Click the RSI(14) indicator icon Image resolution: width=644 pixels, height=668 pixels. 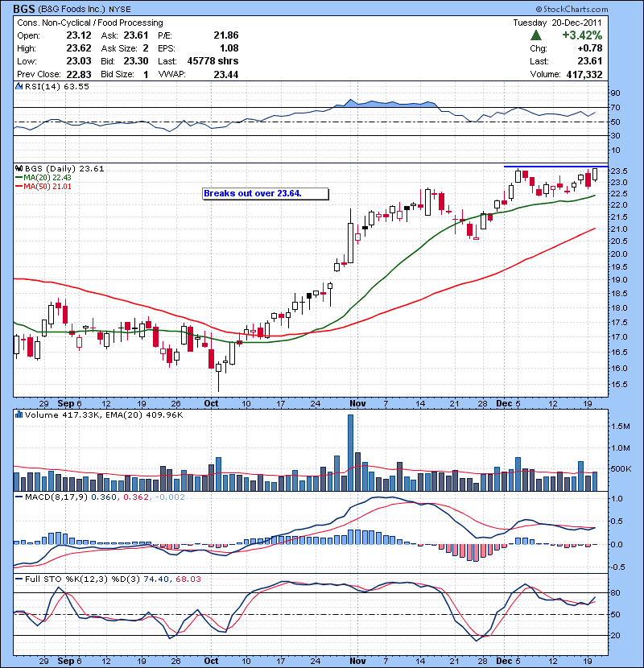click(19, 86)
